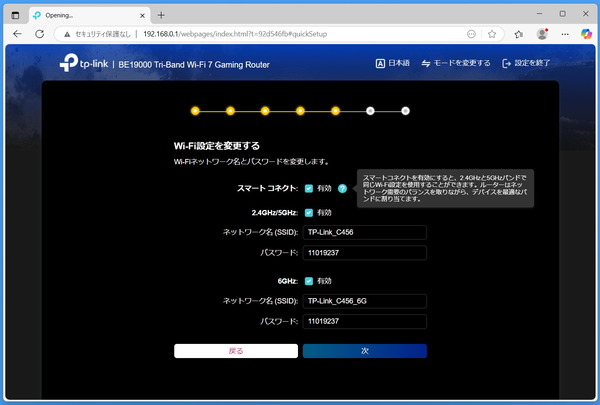Open the browser profile avatar
The width and height of the screenshot is (600, 405).
click(542, 34)
